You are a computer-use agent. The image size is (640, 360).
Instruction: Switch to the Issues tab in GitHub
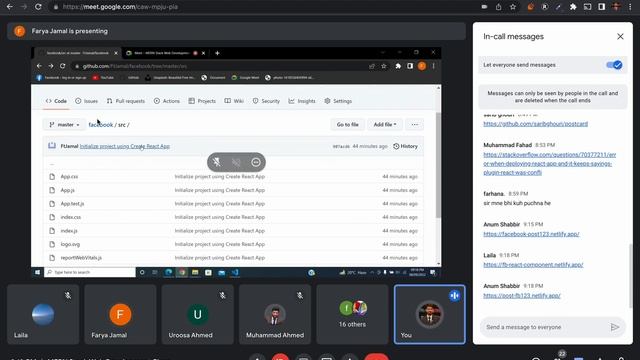[87, 101]
